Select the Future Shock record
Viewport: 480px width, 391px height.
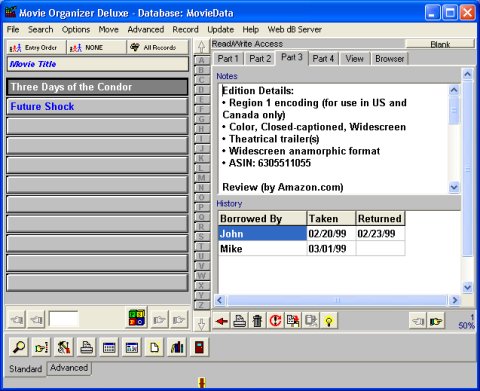[97, 107]
